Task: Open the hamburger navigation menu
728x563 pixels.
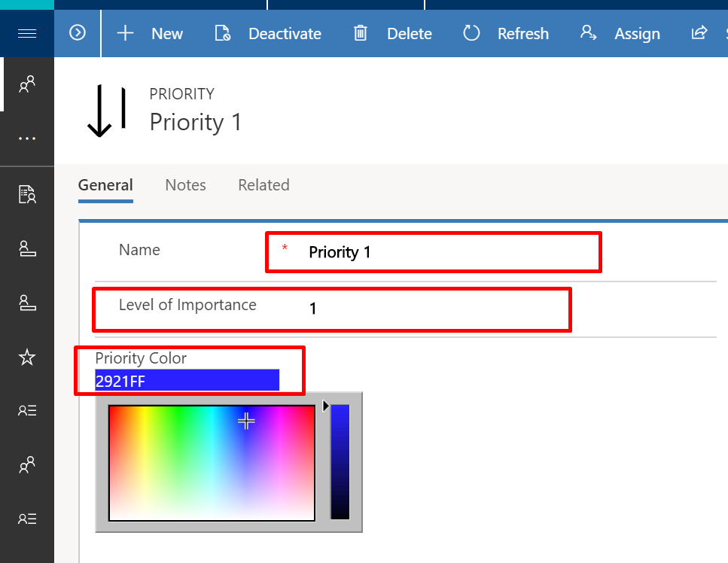Action: pos(27,33)
